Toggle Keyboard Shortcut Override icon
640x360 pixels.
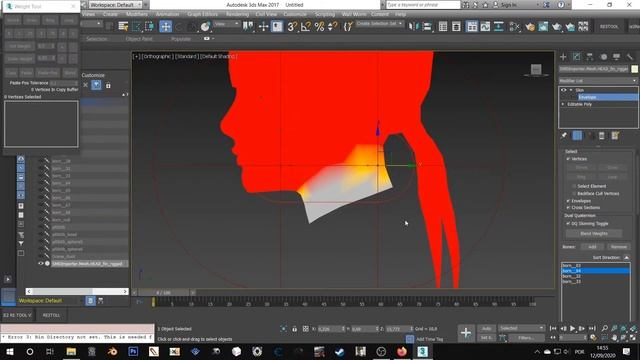tap(277, 27)
